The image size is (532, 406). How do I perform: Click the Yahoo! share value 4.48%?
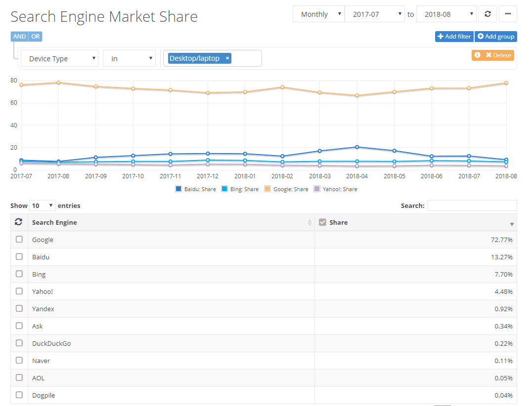(x=503, y=291)
